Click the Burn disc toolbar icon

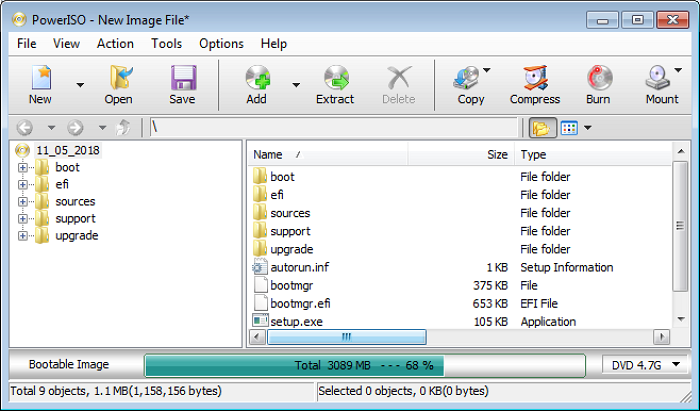click(599, 78)
